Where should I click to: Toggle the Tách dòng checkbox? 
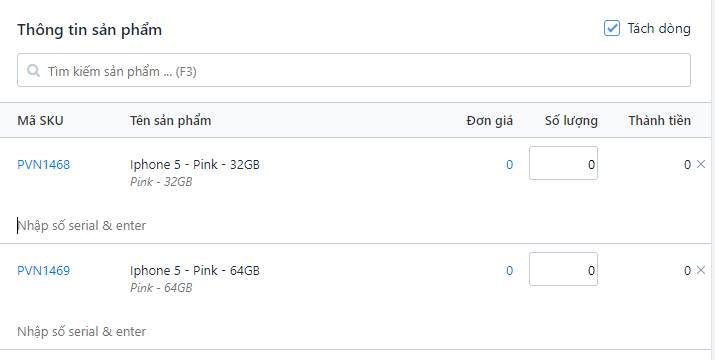coord(611,28)
